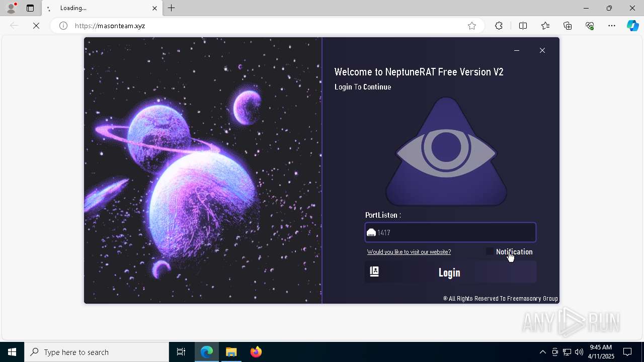Minimize the NeptuneRAT login window
644x362 pixels.
pos(516,50)
